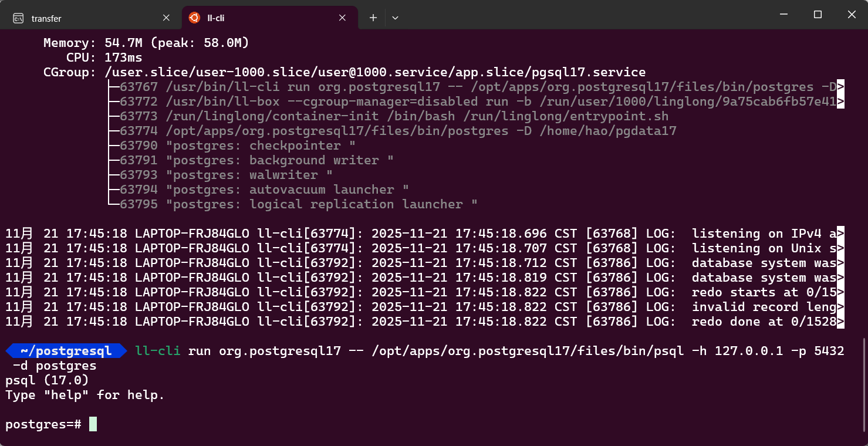The image size is (868, 446).
Task: Close the terminal window
Action: pyautogui.click(x=852, y=15)
